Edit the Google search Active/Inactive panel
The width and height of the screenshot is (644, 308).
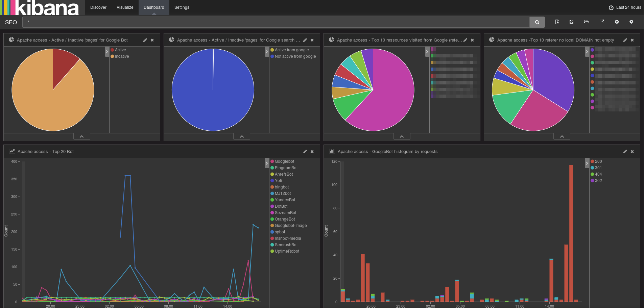[x=305, y=40]
